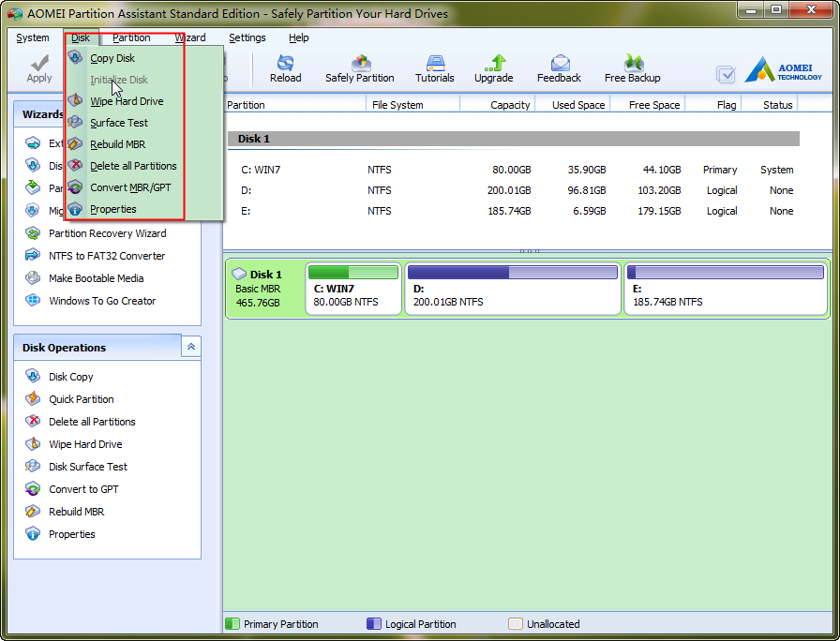840x641 pixels.
Task: Click the pending operations check icon beside logo
Action: pyautogui.click(x=726, y=74)
